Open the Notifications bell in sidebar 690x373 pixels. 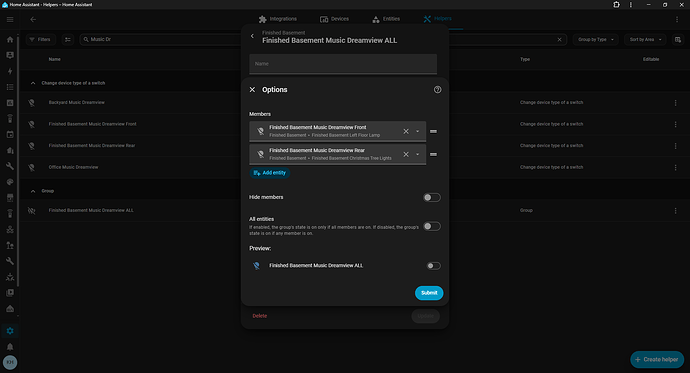[x=10, y=347]
